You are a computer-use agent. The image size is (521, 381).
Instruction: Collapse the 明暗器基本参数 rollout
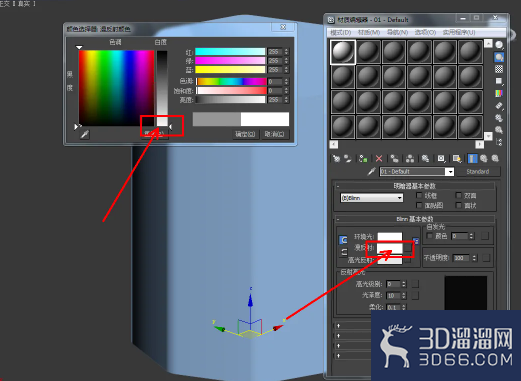[415, 186]
